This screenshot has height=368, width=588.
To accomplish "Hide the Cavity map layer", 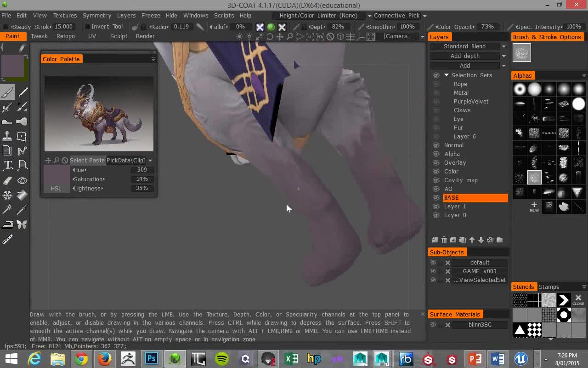I will (x=436, y=180).
